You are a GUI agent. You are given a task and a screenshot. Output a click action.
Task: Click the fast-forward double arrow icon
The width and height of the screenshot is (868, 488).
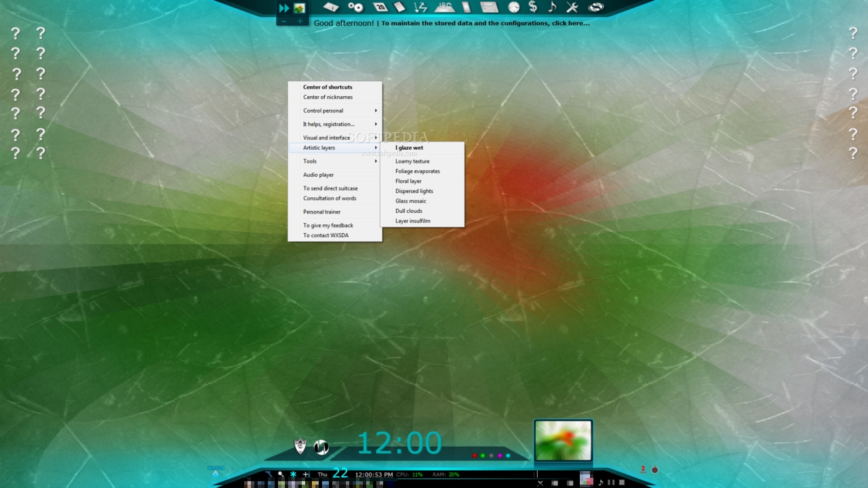point(284,8)
